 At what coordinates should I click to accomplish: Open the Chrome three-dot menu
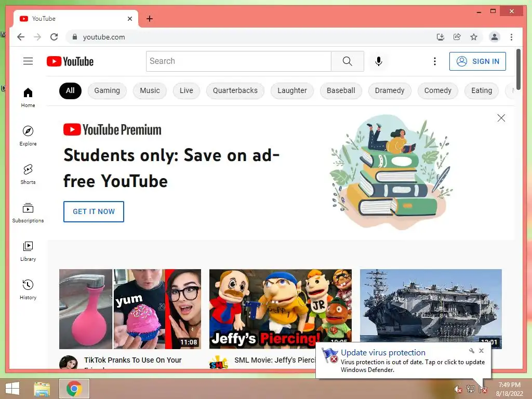pos(511,37)
